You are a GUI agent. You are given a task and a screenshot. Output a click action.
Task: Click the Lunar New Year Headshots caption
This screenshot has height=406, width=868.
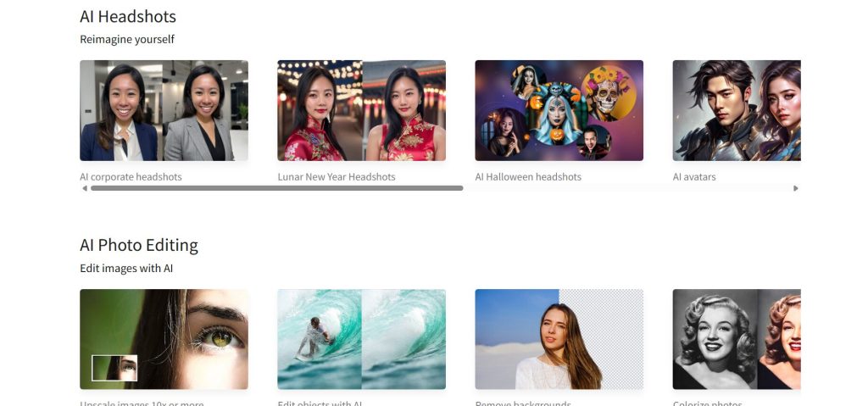click(337, 176)
